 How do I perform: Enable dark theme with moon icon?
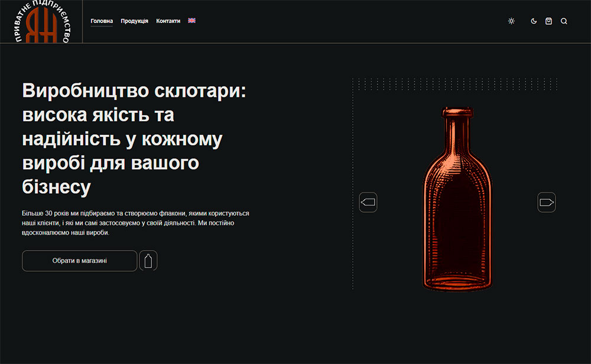pyautogui.click(x=534, y=21)
